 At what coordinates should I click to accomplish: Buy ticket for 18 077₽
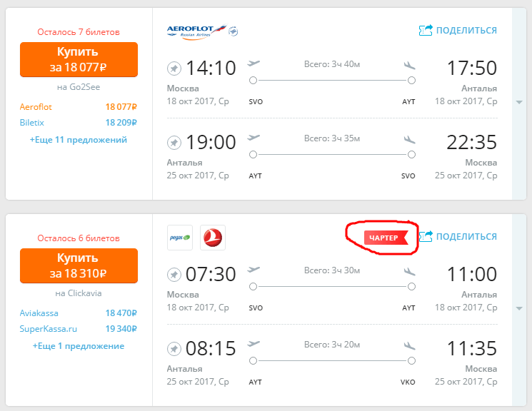point(79,60)
